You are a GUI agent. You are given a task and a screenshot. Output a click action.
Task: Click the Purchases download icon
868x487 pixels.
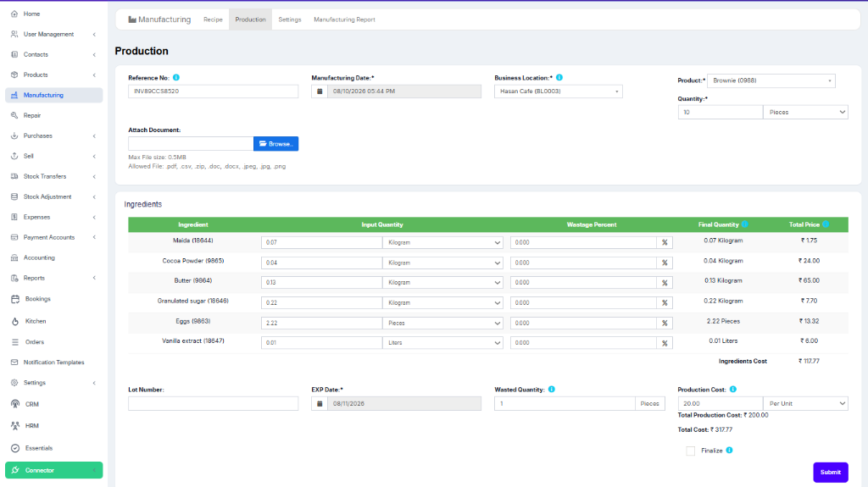pos(14,136)
